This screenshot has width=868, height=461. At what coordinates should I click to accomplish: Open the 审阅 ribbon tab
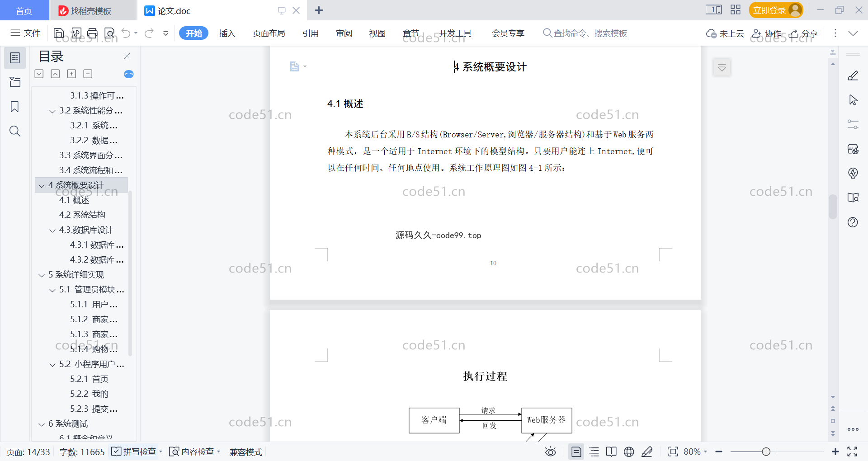click(344, 33)
